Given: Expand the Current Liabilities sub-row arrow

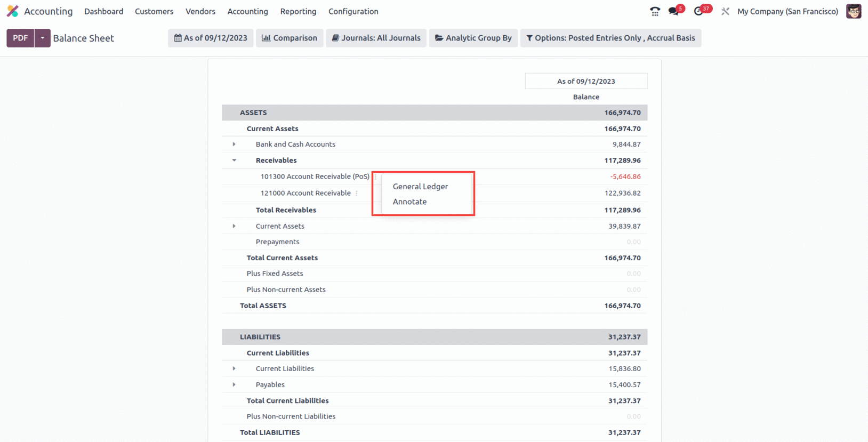Looking at the screenshot, I should [x=234, y=368].
